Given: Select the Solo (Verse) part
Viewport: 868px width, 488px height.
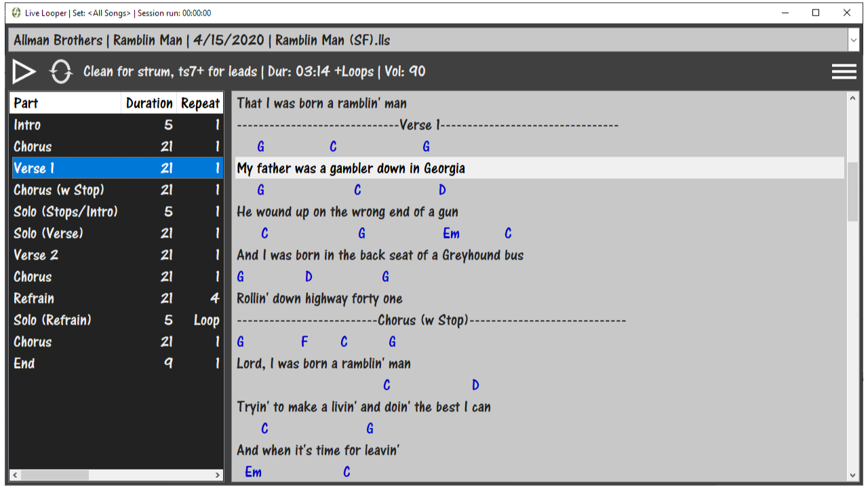Looking at the screenshot, I should coord(117,233).
